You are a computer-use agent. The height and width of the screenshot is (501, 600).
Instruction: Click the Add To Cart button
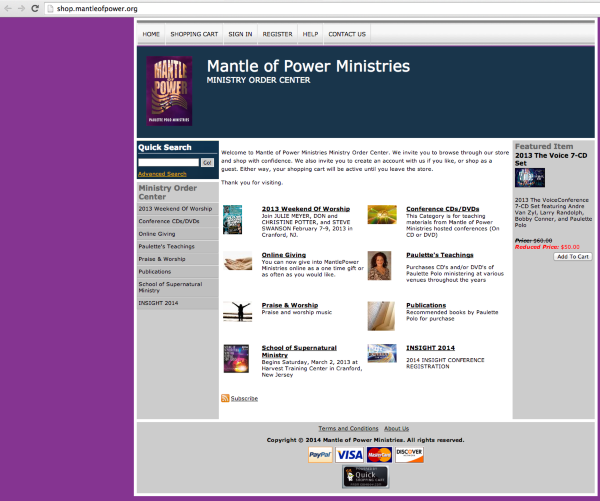click(572, 256)
